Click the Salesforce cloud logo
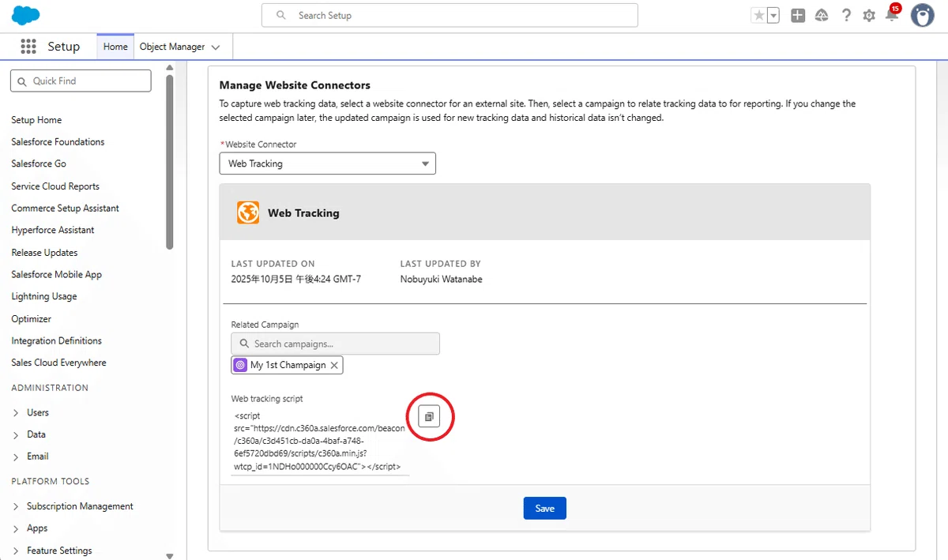The height and width of the screenshot is (560, 948). tap(26, 15)
